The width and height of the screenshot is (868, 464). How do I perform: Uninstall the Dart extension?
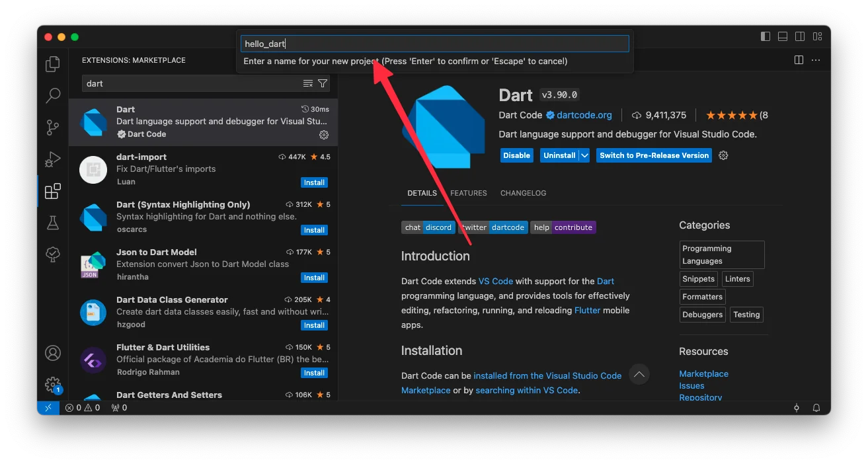click(x=559, y=155)
